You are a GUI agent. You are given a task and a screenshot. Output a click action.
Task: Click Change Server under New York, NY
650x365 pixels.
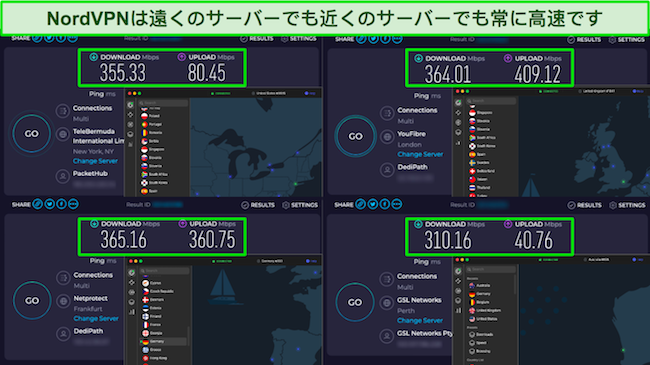(x=95, y=161)
